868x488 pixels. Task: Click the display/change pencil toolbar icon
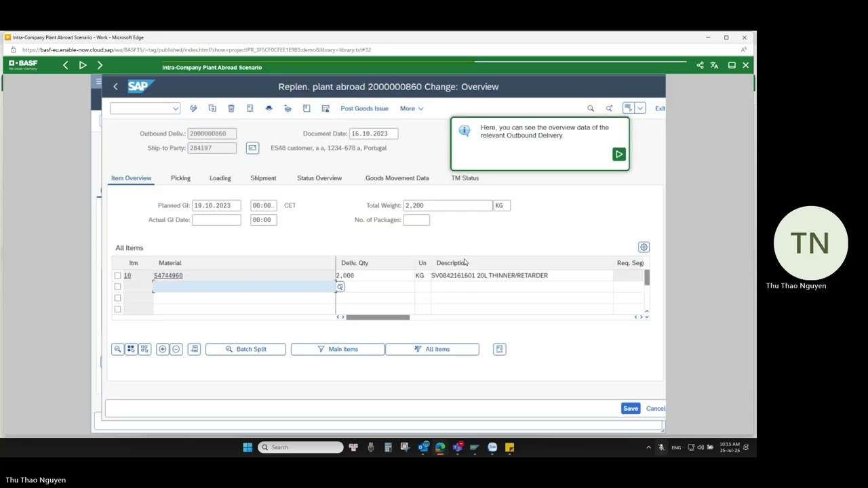tap(193, 108)
